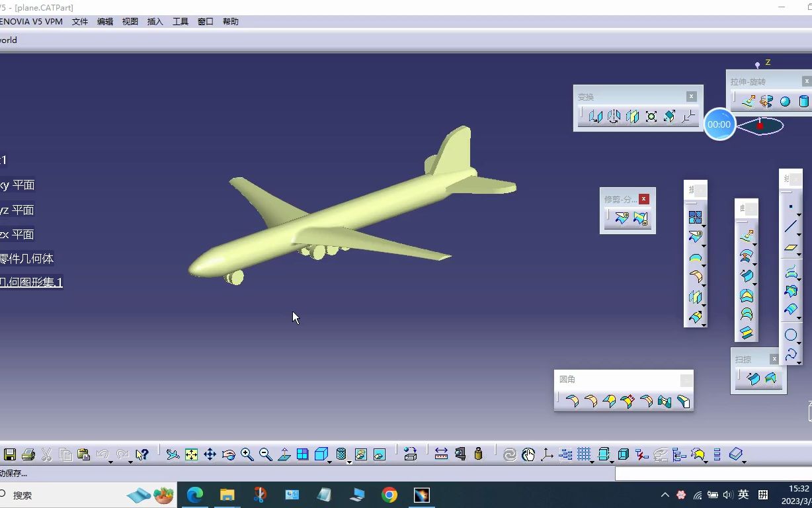Open the 文件 menu

80,21
